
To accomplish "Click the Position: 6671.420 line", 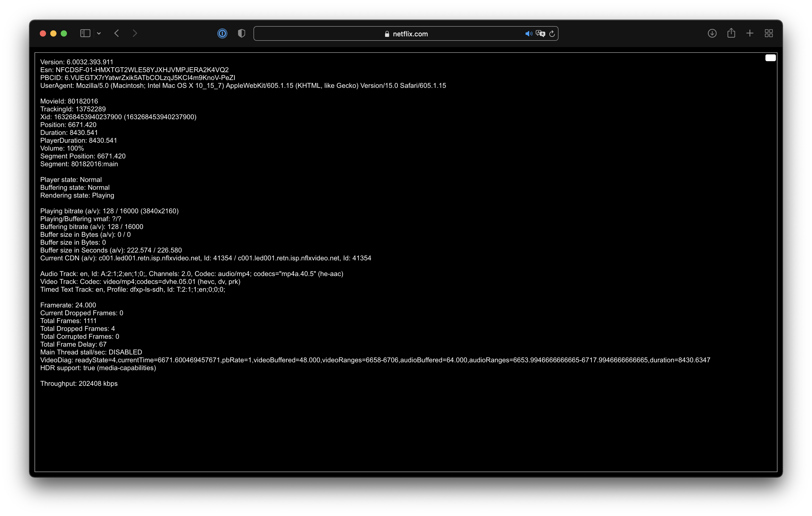I will pos(68,125).
